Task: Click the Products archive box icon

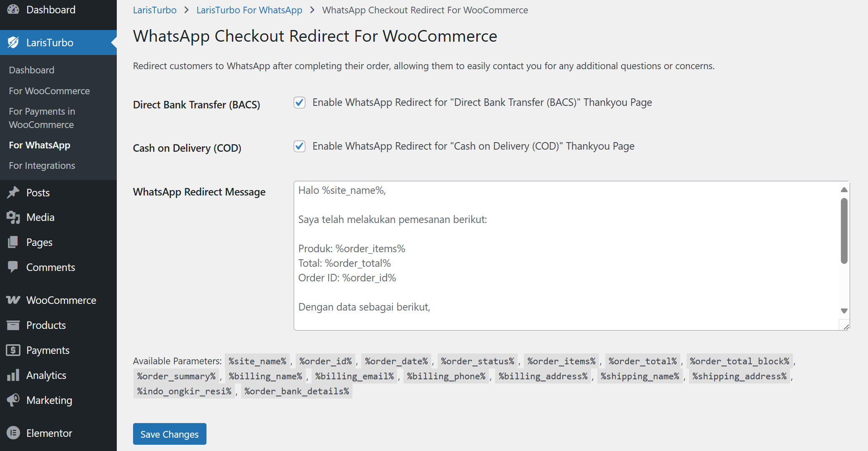Action: (x=13, y=325)
